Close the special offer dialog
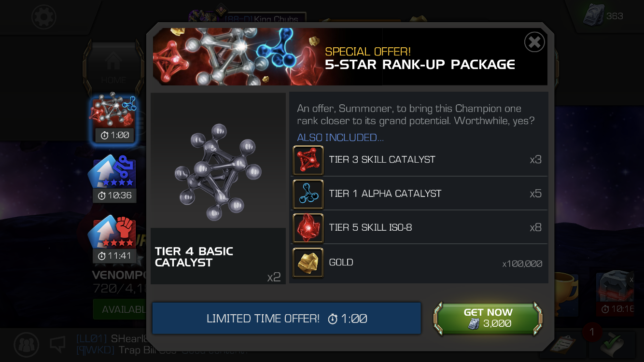Image resolution: width=644 pixels, height=362 pixels. click(x=534, y=42)
